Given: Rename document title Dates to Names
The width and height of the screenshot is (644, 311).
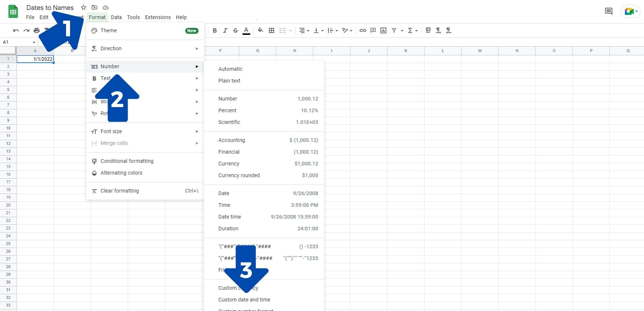Looking at the screenshot, I should [x=50, y=8].
